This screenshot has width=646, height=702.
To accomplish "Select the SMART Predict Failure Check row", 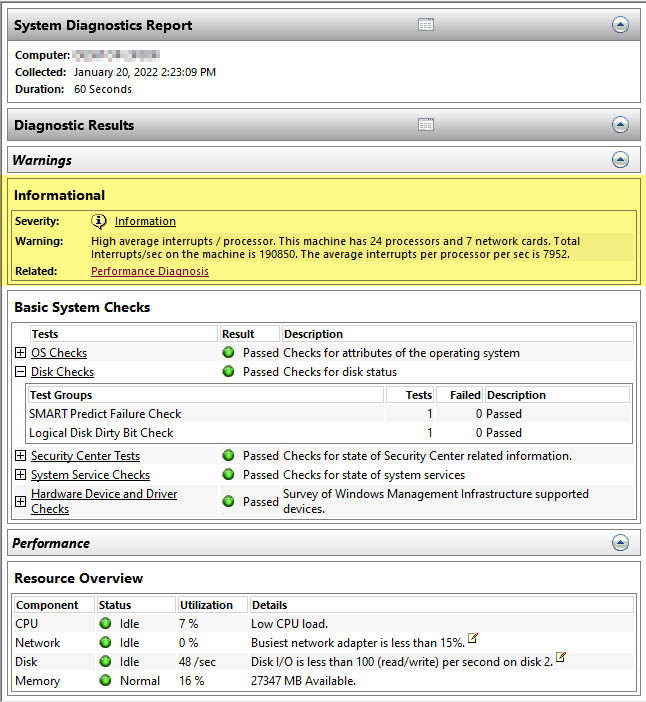I will pos(329,414).
